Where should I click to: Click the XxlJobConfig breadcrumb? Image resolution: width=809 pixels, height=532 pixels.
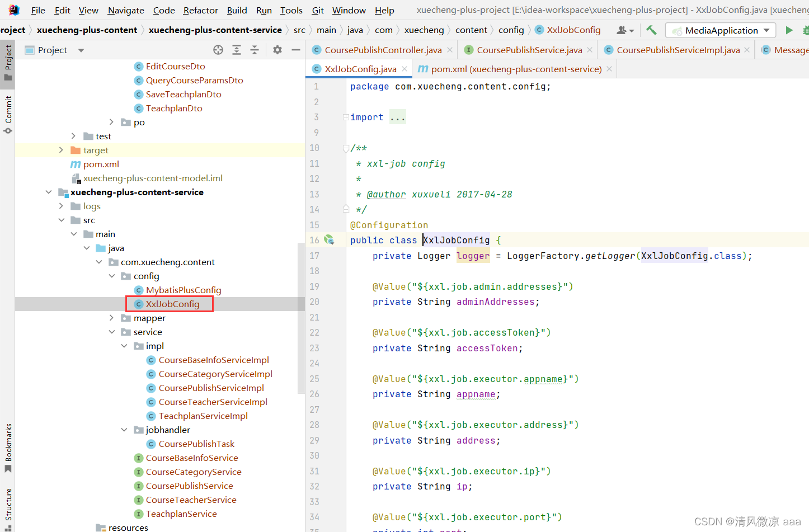coord(567,30)
